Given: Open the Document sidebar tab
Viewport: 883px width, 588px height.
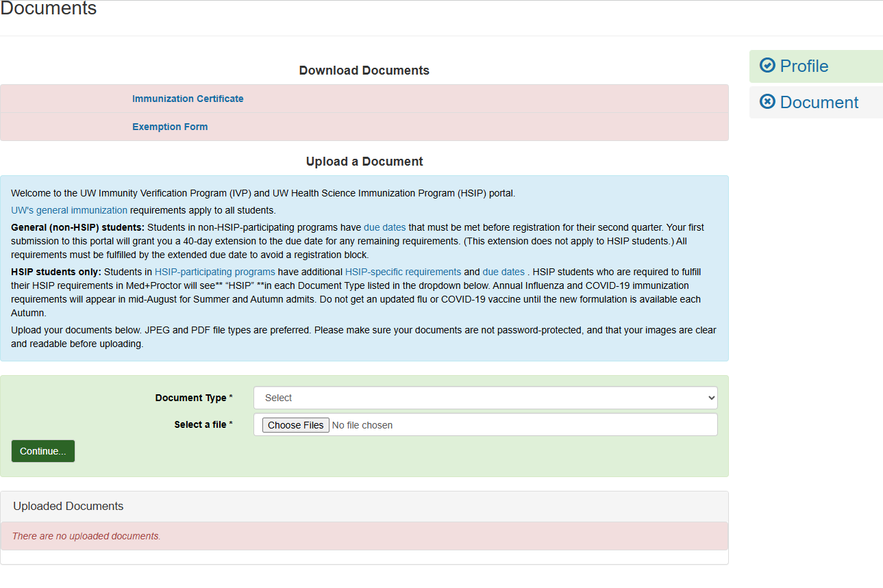Looking at the screenshot, I should 816,102.
